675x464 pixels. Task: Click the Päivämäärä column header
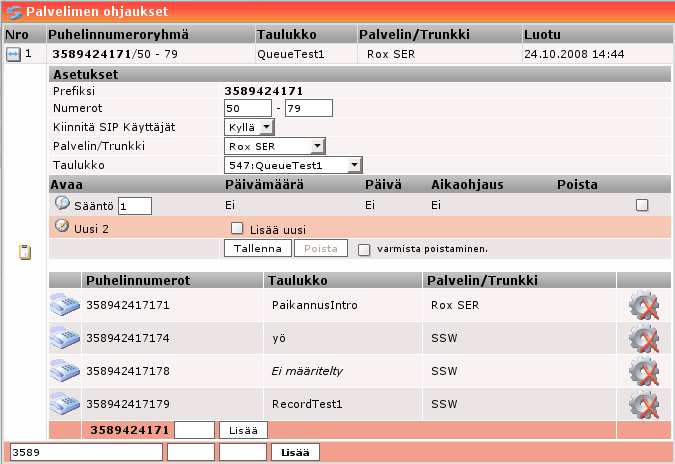click(x=264, y=185)
